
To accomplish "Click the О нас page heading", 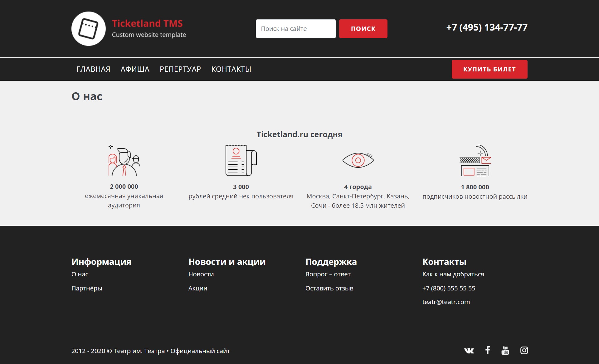I will [87, 96].
